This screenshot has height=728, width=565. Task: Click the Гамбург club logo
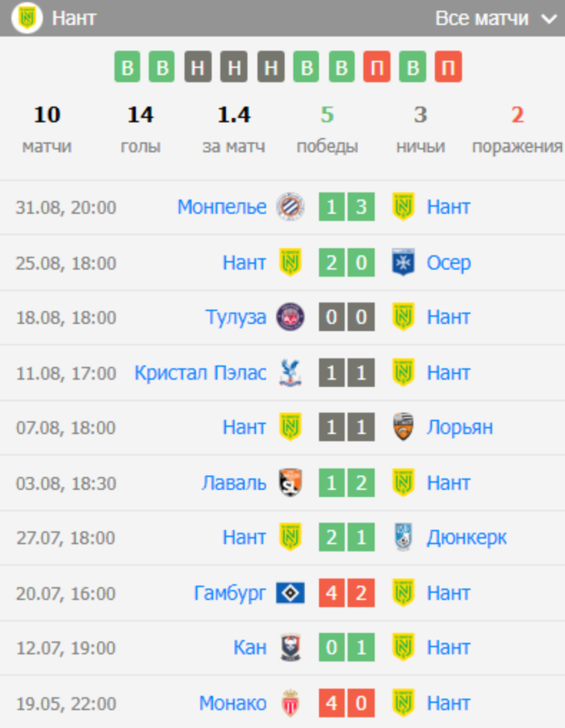(x=290, y=593)
